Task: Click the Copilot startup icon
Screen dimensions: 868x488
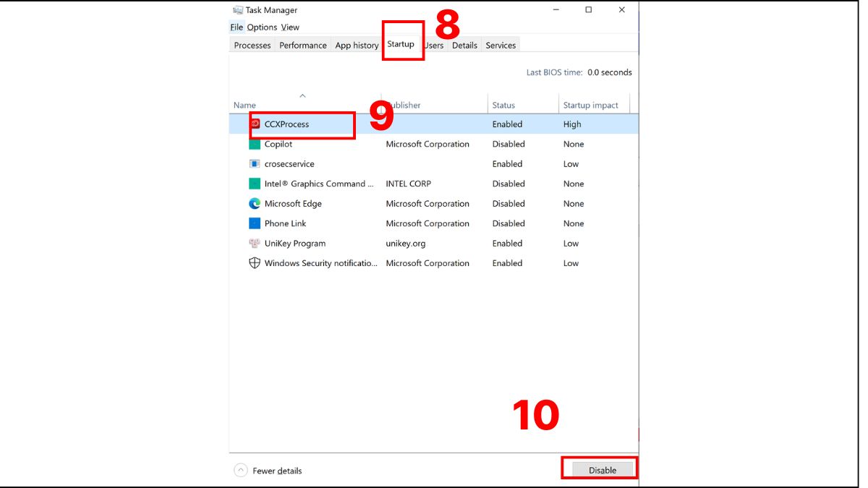Action: click(255, 145)
